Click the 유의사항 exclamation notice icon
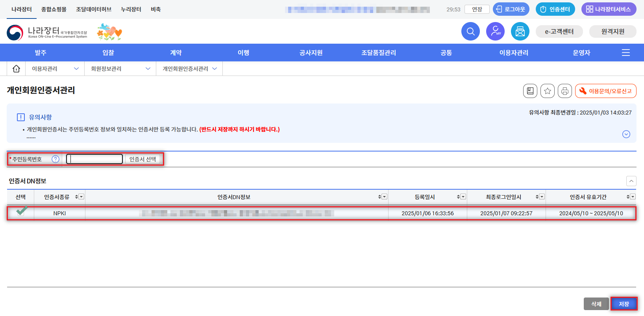 coord(21,117)
